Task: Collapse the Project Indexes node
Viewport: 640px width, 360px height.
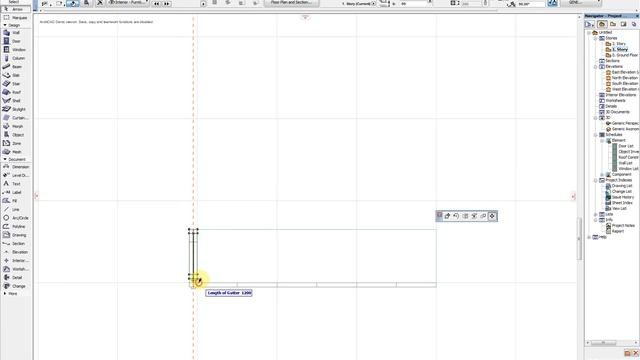Action: click(x=596, y=180)
